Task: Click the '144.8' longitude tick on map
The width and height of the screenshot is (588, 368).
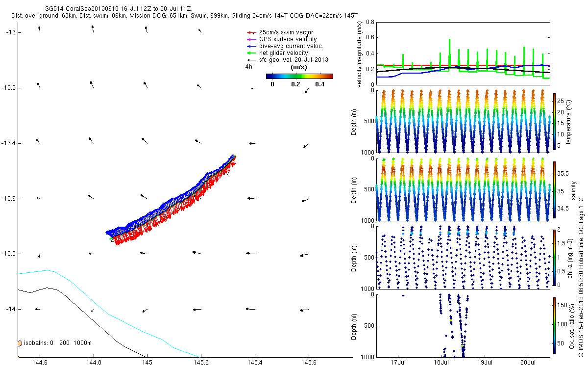Action: 93,363
